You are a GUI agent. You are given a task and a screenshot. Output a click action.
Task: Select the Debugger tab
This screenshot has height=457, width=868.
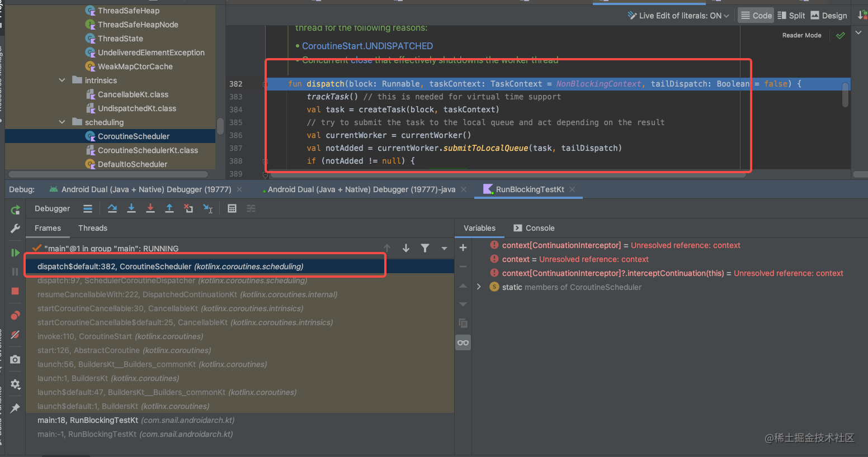coord(53,208)
